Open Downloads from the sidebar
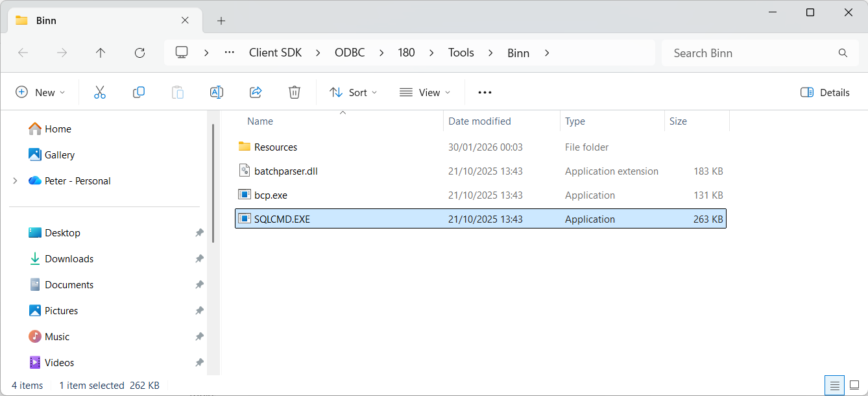This screenshot has height=396, width=868. (x=69, y=259)
